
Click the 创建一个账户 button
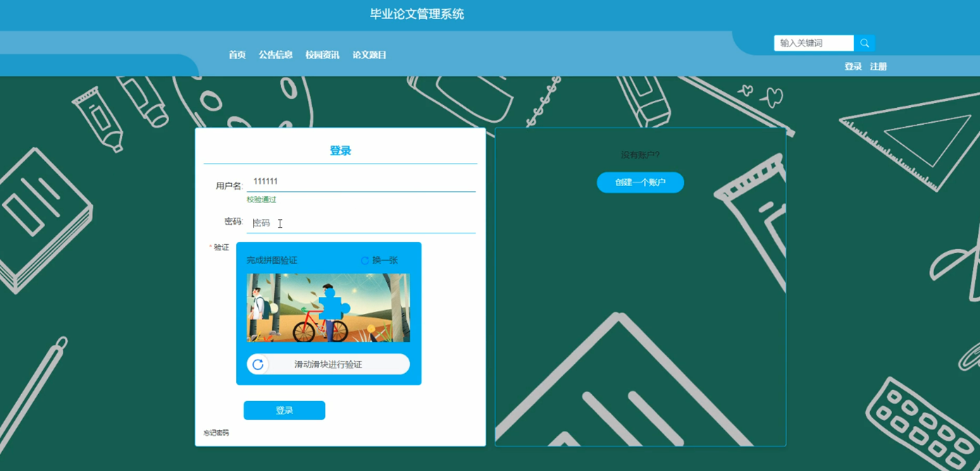coord(640,183)
